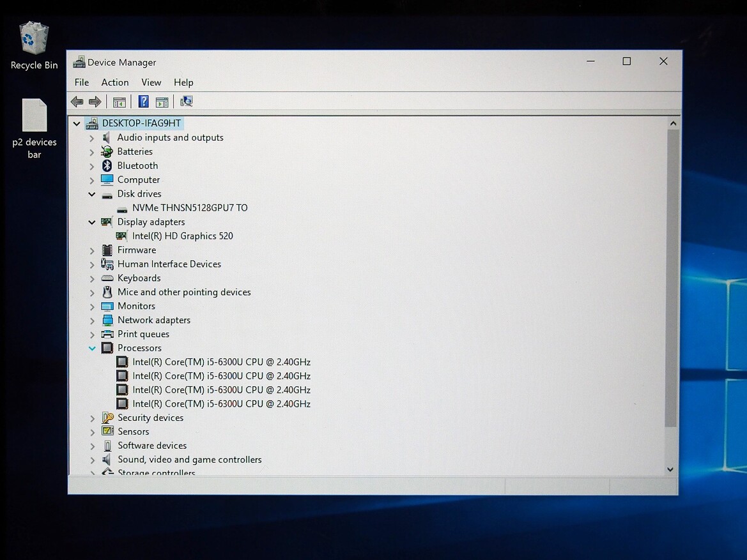The width and height of the screenshot is (747, 560).
Task: Select the 'Human Interface Devices' label
Action: click(169, 264)
